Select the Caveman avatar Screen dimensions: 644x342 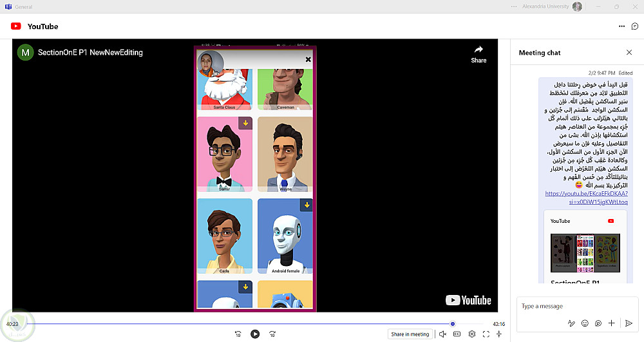285,89
